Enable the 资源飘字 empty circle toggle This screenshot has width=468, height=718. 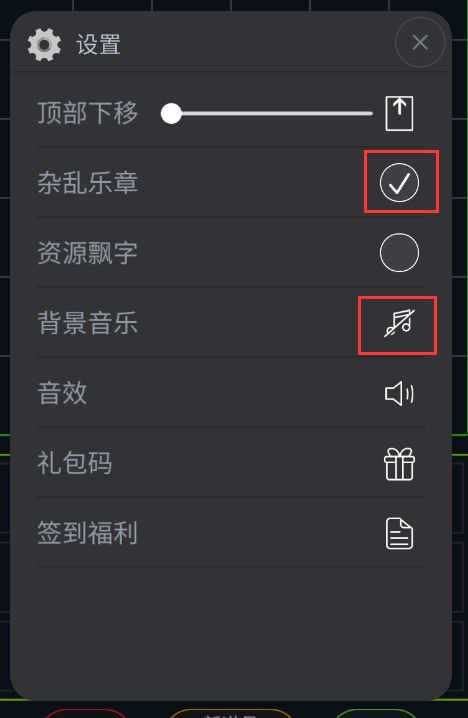[399, 252]
